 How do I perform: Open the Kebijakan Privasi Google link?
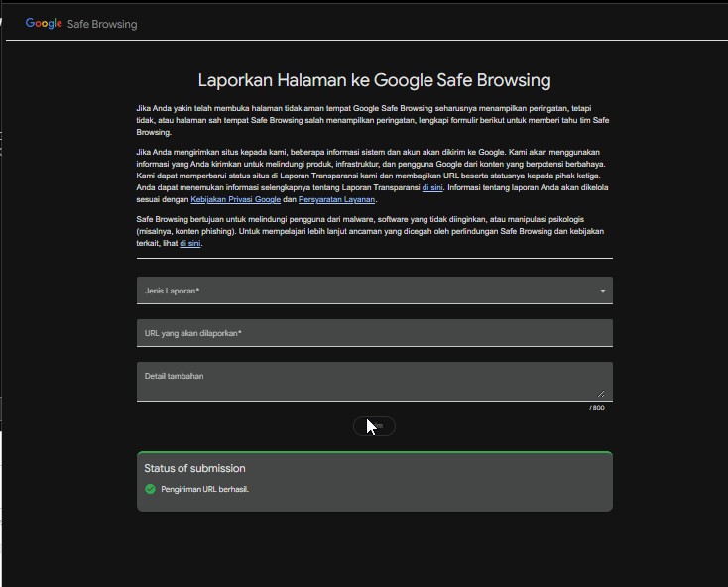point(235,199)
